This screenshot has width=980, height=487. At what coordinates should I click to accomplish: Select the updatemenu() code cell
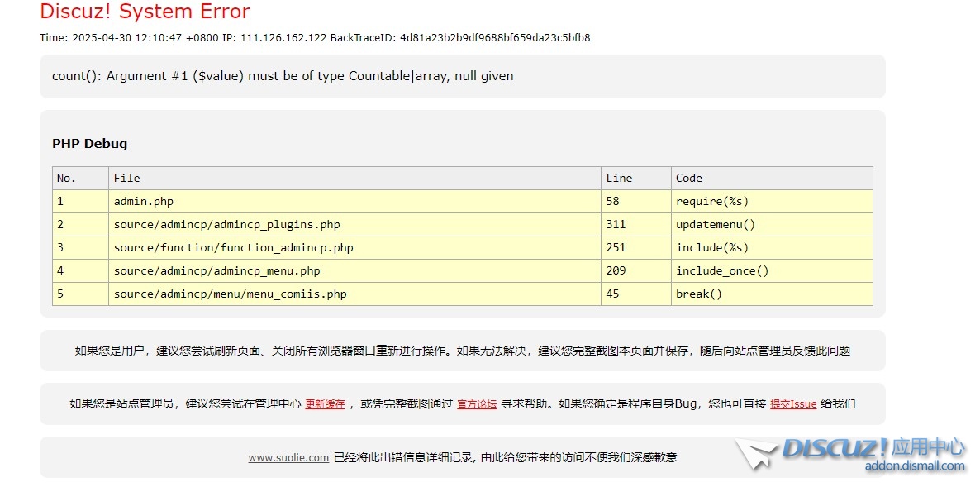[772, 224]
